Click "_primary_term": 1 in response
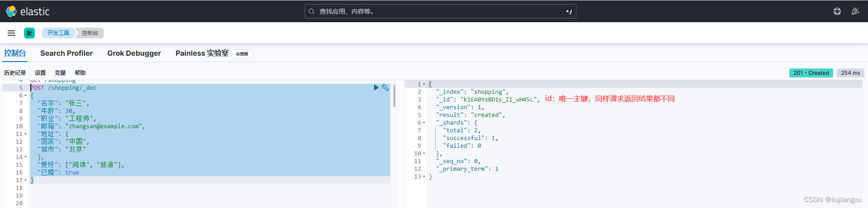868x208 pixels. [x=467, y=169]
